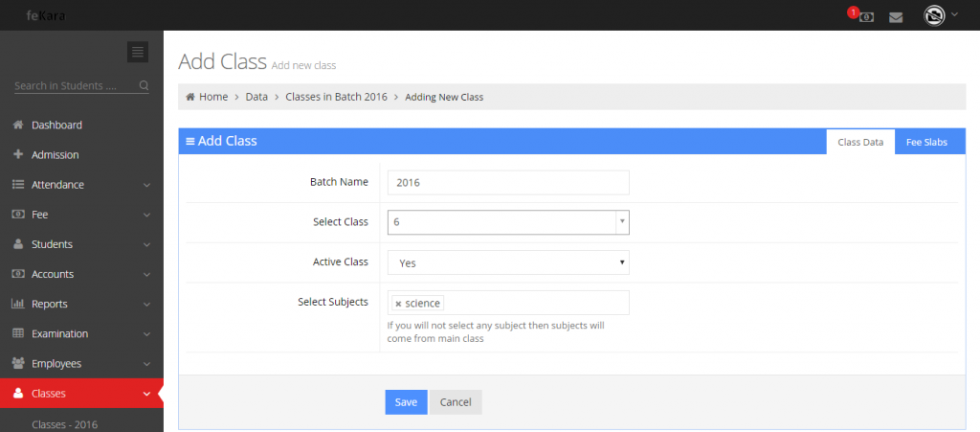The height and width of the screenshot is (432, 980).
Task: Remove the science subject tag
Action: (x=398, y=304)
